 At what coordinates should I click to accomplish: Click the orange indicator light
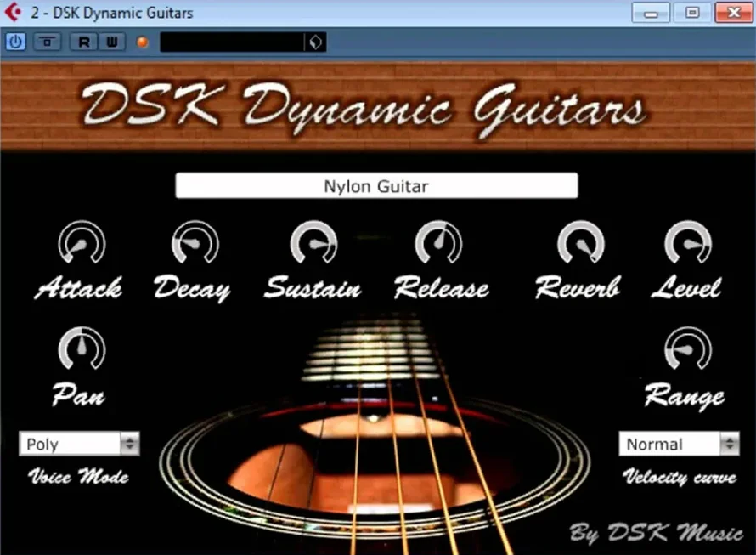pos(142,42)
